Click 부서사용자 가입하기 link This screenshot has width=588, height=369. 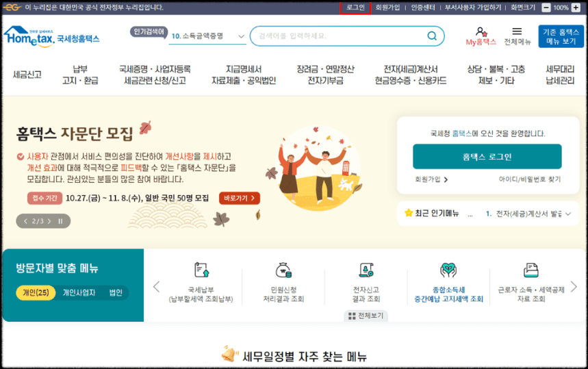(472, 8)
